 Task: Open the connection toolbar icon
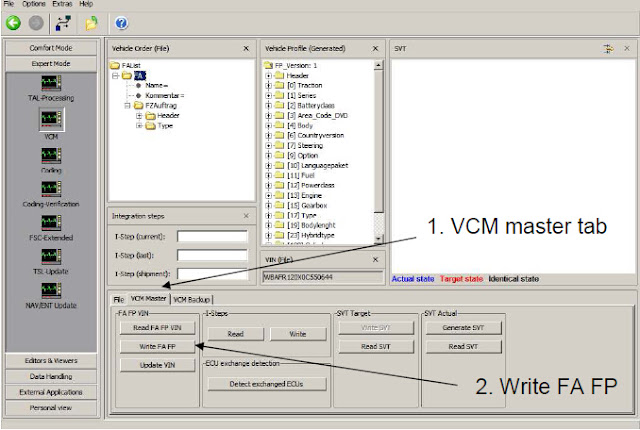[x=63, y=23]
